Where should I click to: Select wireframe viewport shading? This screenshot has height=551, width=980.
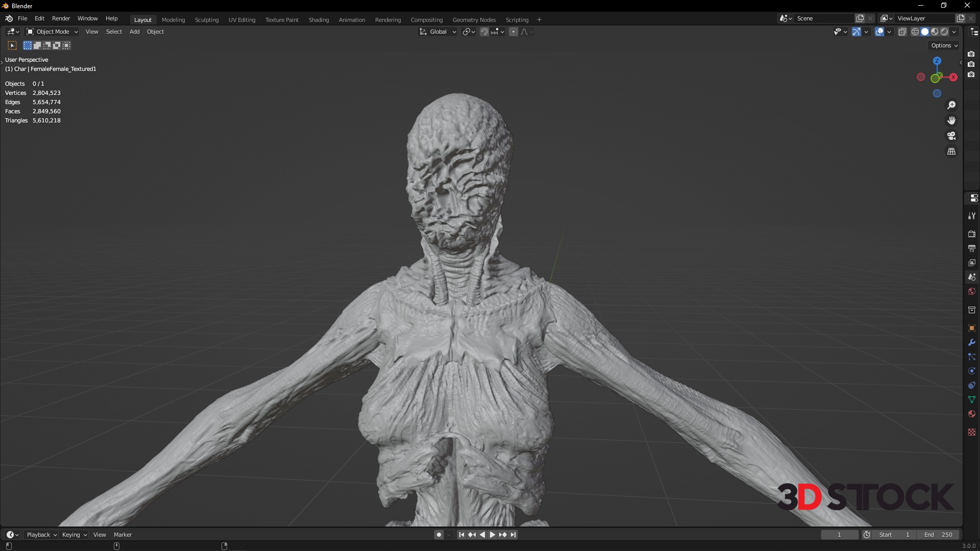[915, 32]
